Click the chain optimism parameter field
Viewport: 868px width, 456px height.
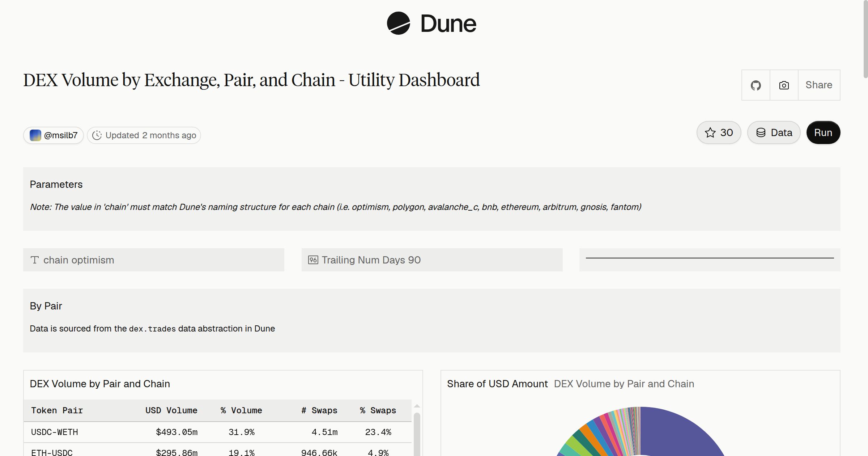tap(154, 260)
